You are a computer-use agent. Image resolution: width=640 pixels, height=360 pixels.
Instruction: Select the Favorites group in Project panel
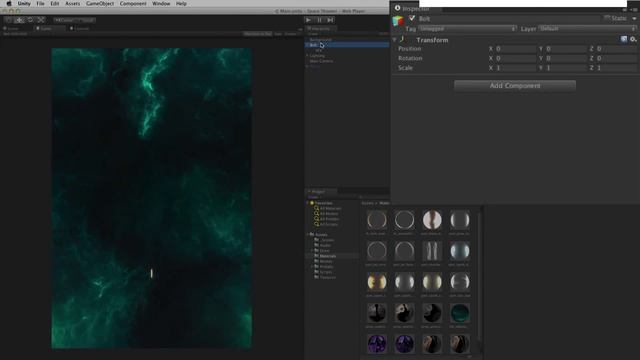pyautogui.click(x=323, y=203)
